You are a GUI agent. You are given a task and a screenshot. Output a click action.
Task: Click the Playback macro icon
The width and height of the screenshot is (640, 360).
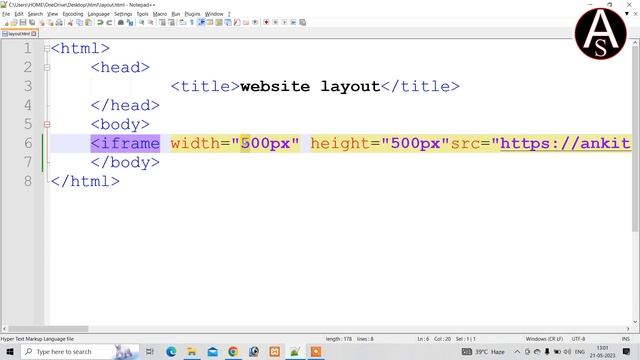tap(284, 22)
